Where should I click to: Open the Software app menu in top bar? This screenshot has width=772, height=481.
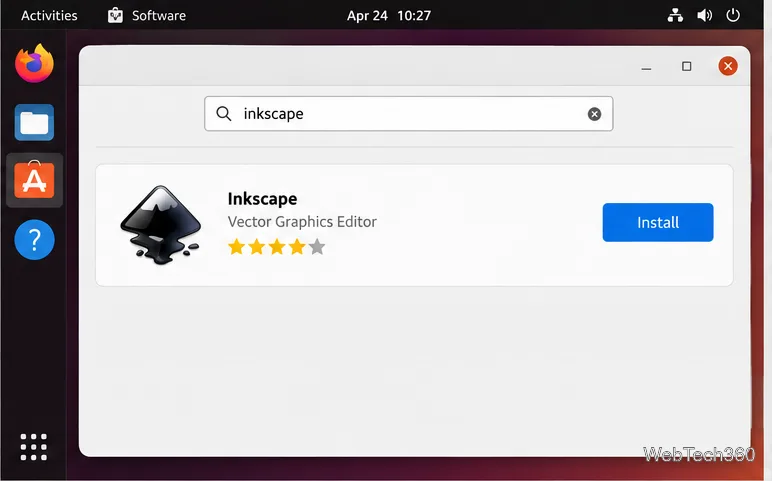coord(147,16)
